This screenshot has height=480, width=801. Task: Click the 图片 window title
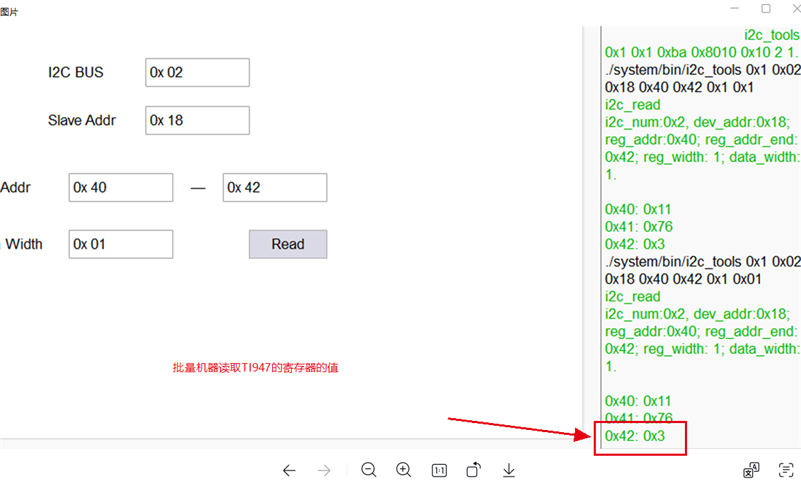click(9, 12)
